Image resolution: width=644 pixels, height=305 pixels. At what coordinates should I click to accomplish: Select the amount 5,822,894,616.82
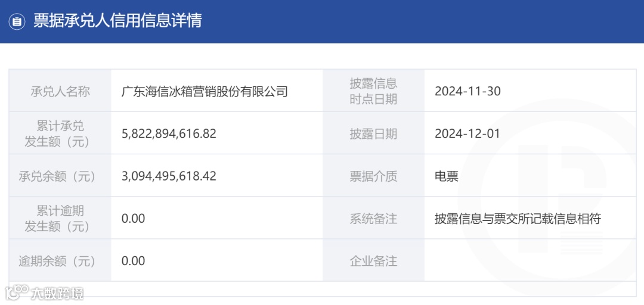click(x=169, y=134)
